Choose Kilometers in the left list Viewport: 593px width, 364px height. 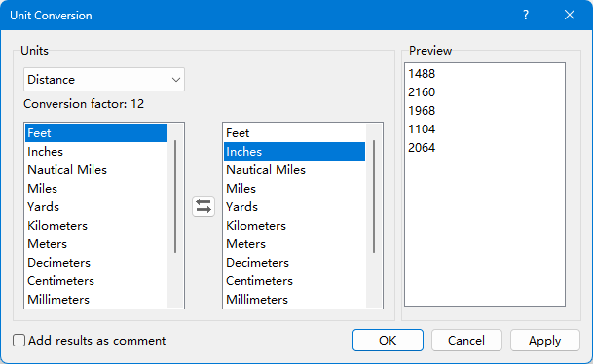96,226
